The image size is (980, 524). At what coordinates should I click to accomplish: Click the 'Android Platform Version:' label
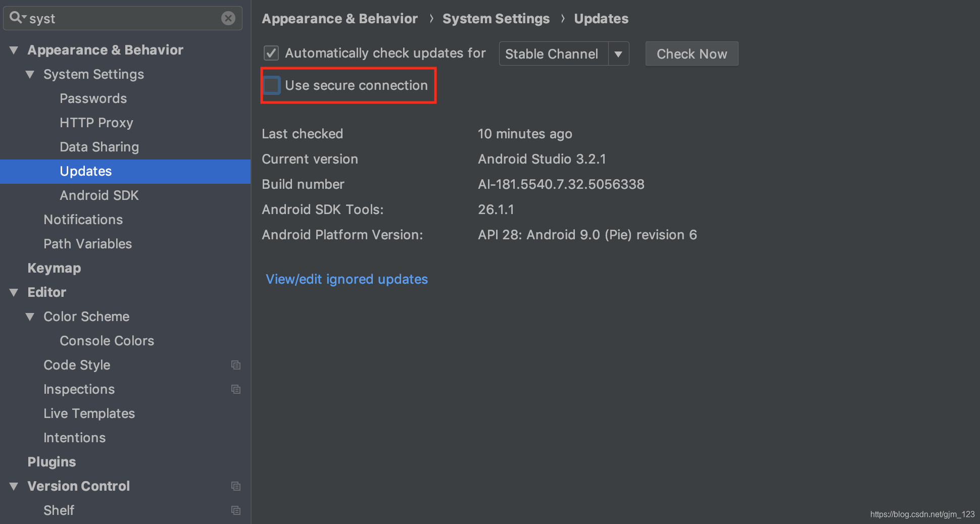[x=342, y=235]
